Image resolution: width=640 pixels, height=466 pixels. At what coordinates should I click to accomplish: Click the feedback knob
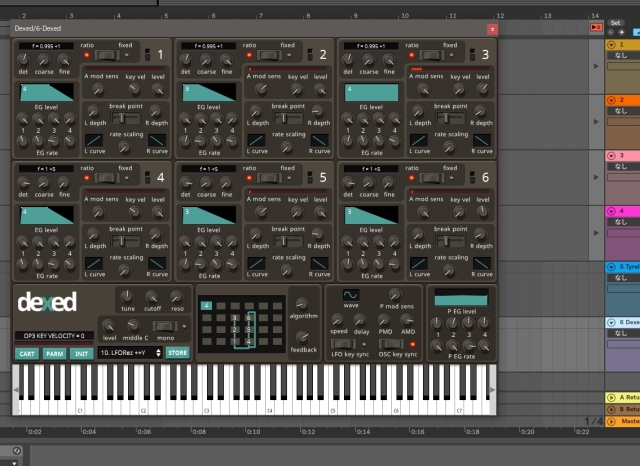tap(302, 337)
